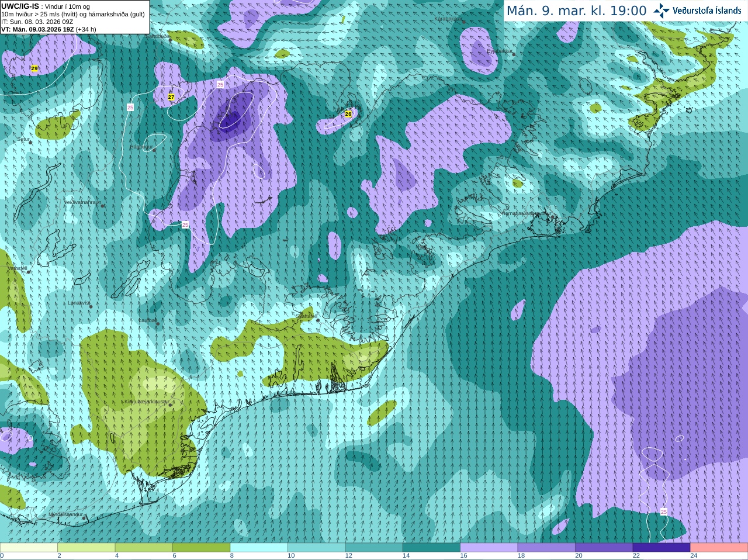Select the Vatnsfell station marker

pos(28,272)
